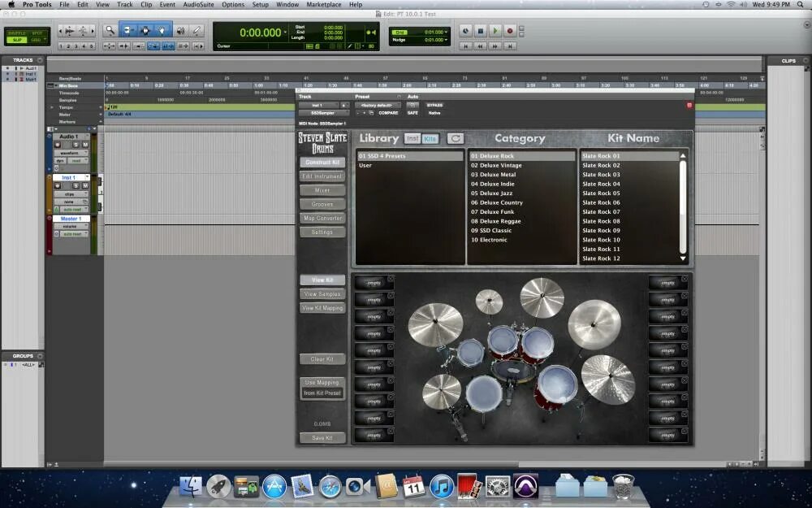Image resolution: width=812 pixels, height=508 pixels.
Task: Toggle plug-in BYPASS button
Action: pyautogui.click(x=434, y=105)
